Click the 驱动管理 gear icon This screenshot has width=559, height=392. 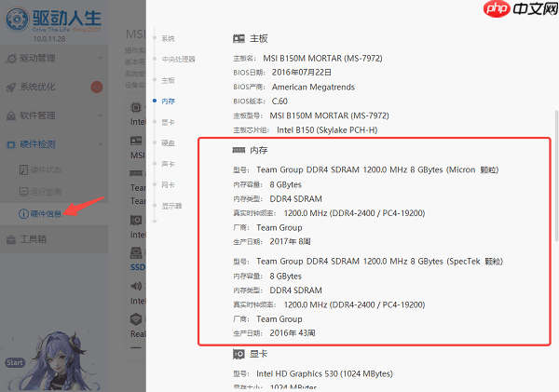[x=11, y=59]
